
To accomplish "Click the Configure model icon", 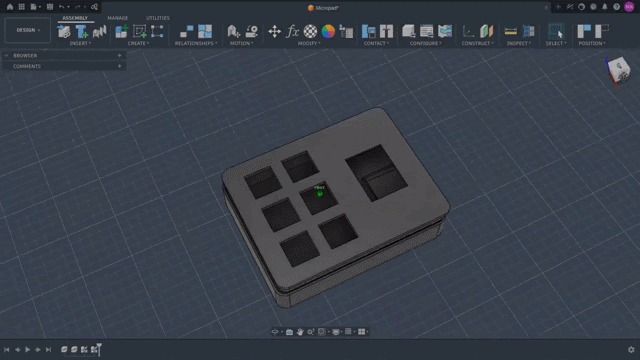I will click(x=409, y=31).
